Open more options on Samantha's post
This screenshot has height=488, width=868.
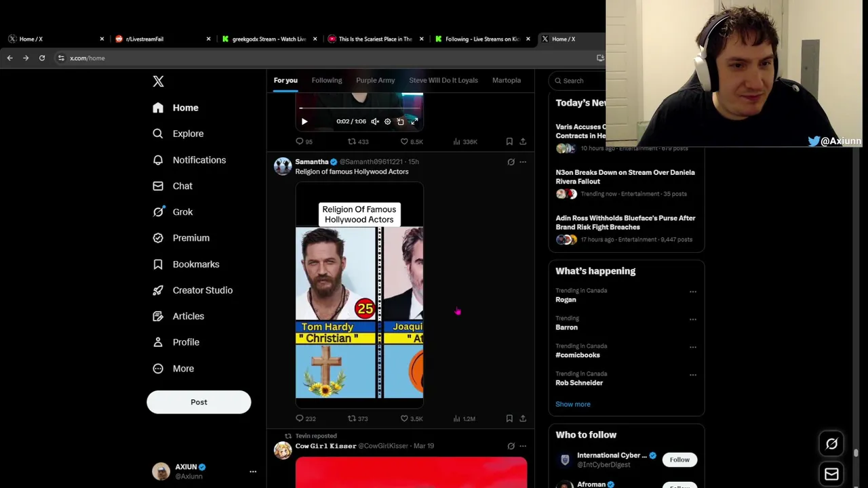523,162
